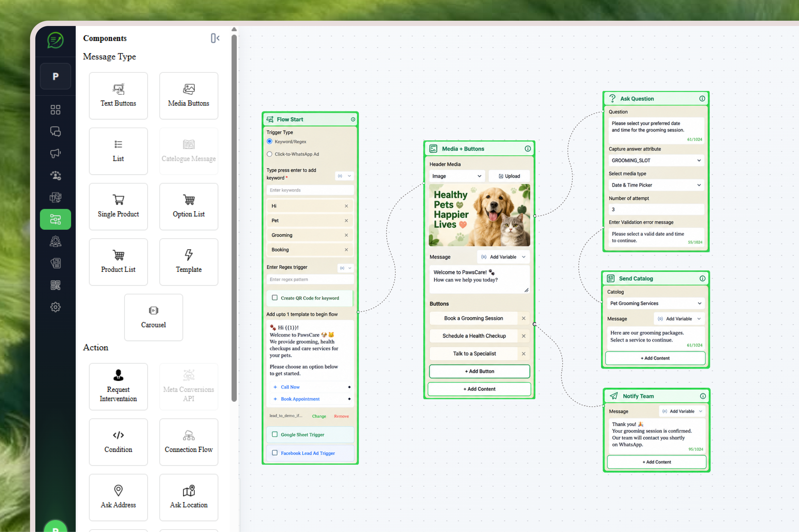
Task: Click the Enter regex pattern field
Action: point(310,279)
